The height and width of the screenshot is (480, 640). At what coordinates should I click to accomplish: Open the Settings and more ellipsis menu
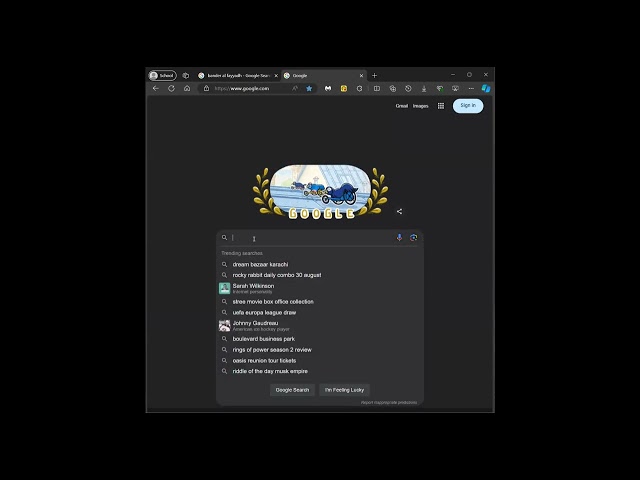pyautogui.click(x=471, y=89)
